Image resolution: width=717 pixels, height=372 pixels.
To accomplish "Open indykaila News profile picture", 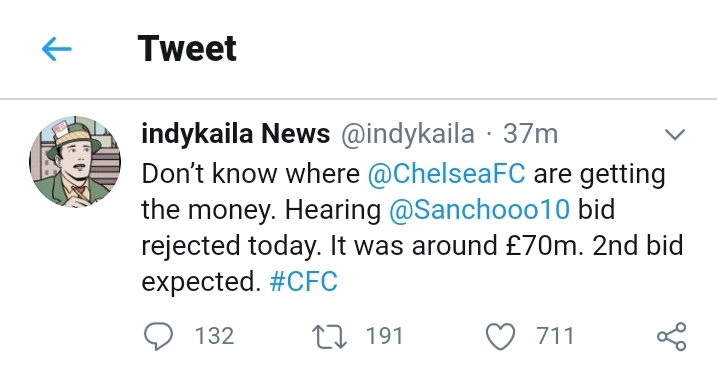I will tap(75, 162).
